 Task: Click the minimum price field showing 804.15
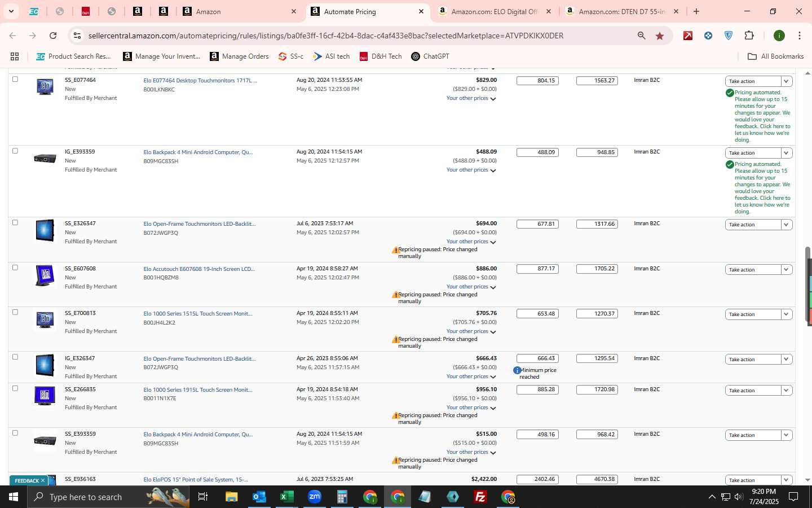coord(537,81)
